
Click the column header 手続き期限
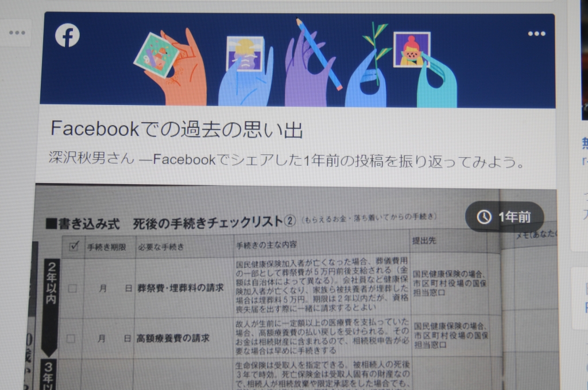tap(106, 247)
